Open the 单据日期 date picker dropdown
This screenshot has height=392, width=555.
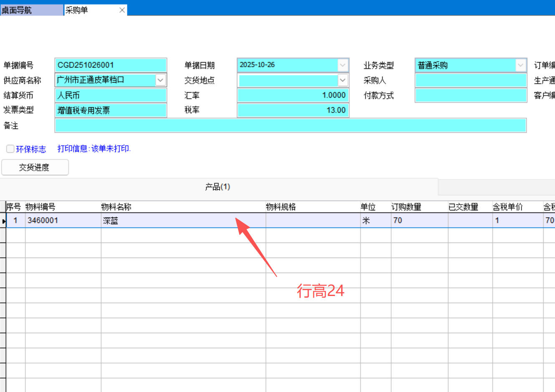coord(342,65)
